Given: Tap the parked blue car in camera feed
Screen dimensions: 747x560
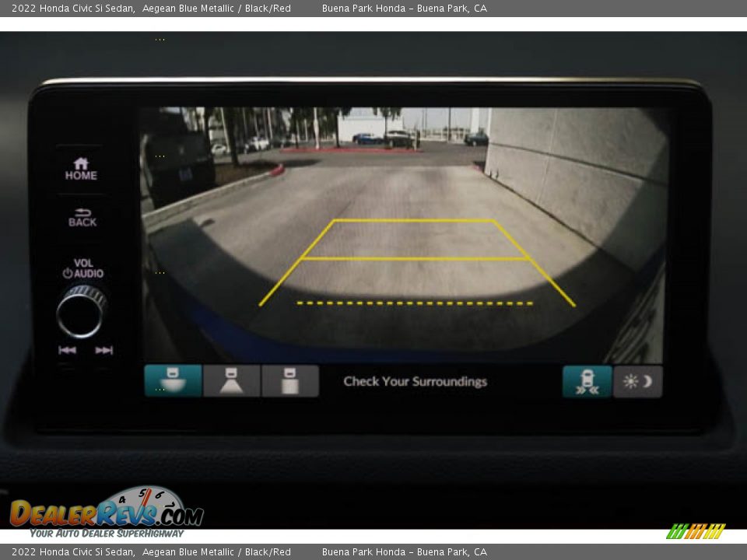Looking at the screenshot, I should (367, 138).
